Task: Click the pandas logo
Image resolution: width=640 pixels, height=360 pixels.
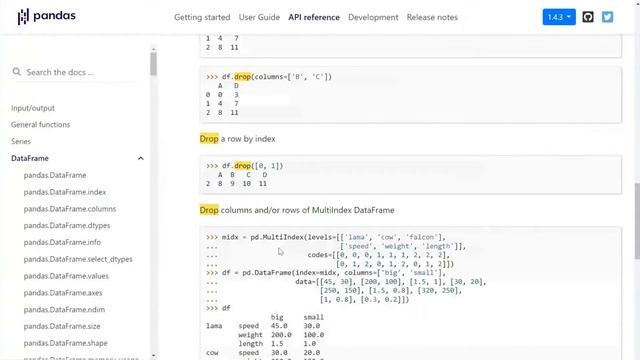Action: click(47, 17)
